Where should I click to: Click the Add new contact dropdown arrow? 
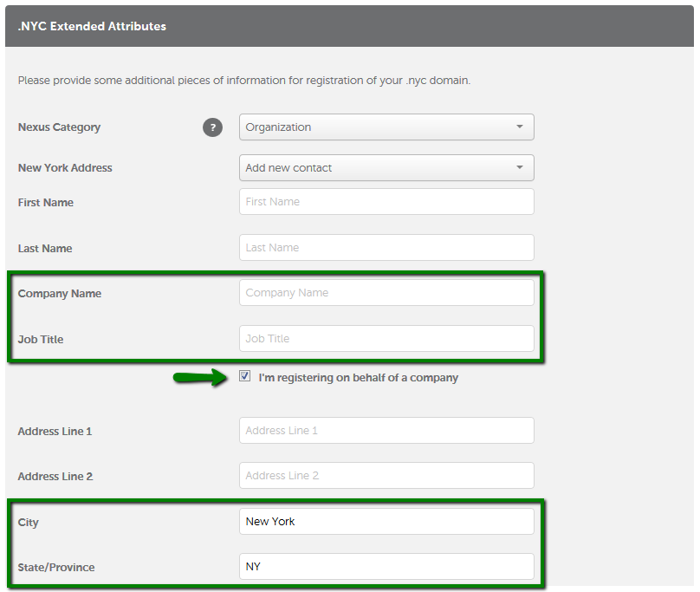coord(520,167)
